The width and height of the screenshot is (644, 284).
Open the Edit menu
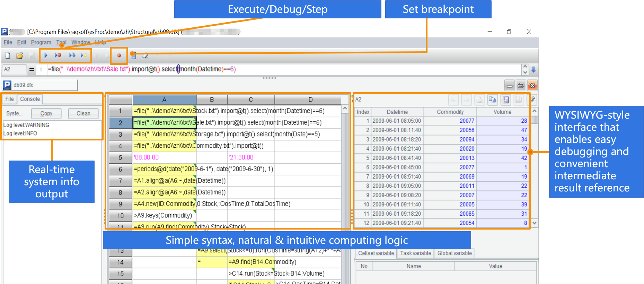tap(21, 42)
